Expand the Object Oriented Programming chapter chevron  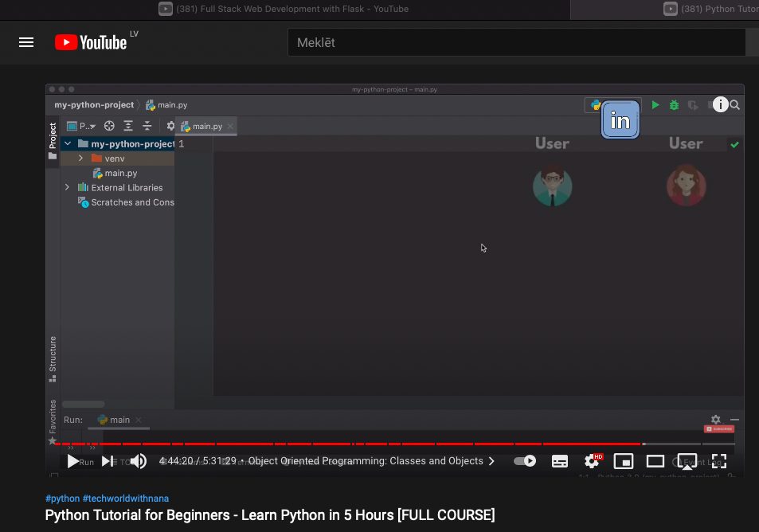point(491,461)
